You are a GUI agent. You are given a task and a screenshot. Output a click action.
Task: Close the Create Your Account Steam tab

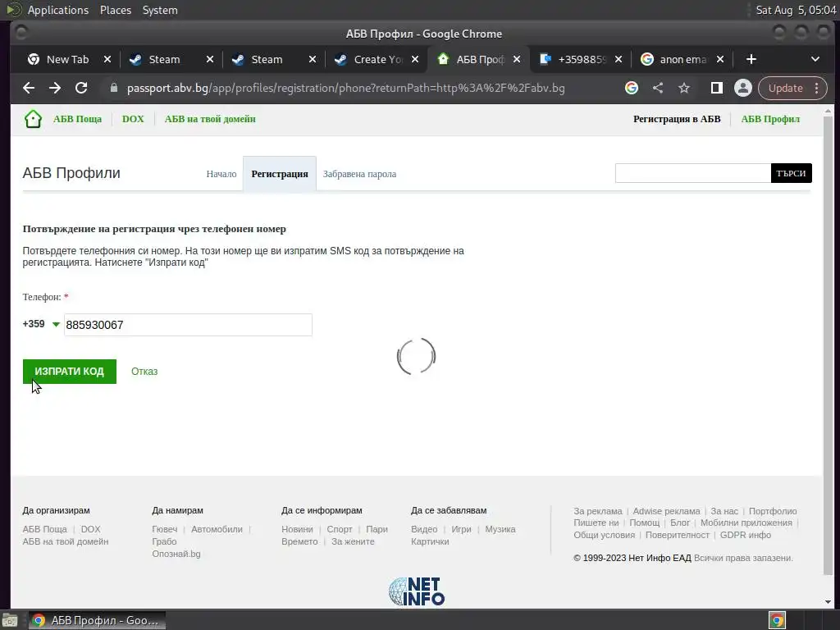click(414, 59)
